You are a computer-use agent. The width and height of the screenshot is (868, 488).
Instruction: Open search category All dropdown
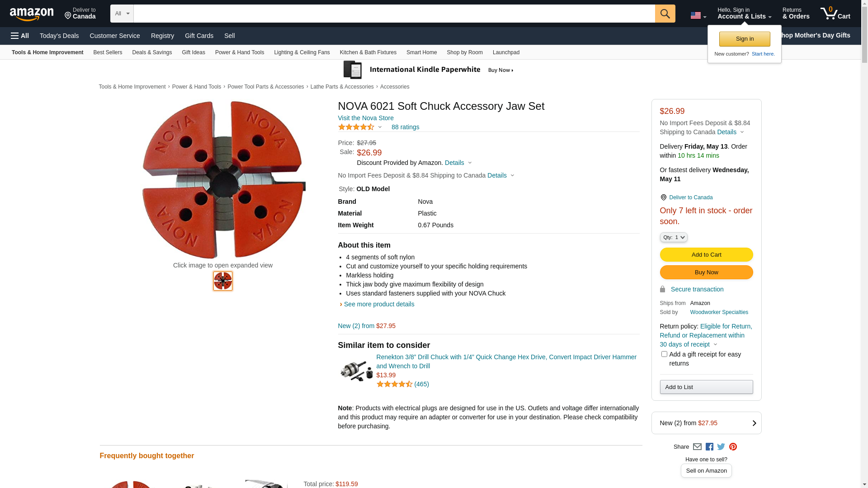pos(122,14)
